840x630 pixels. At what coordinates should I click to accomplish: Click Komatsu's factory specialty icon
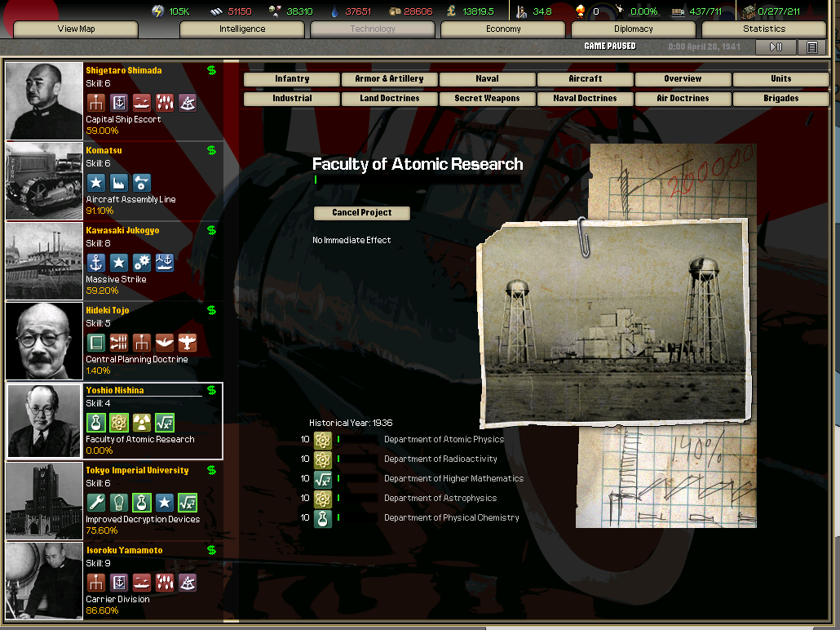coord(118,183)
